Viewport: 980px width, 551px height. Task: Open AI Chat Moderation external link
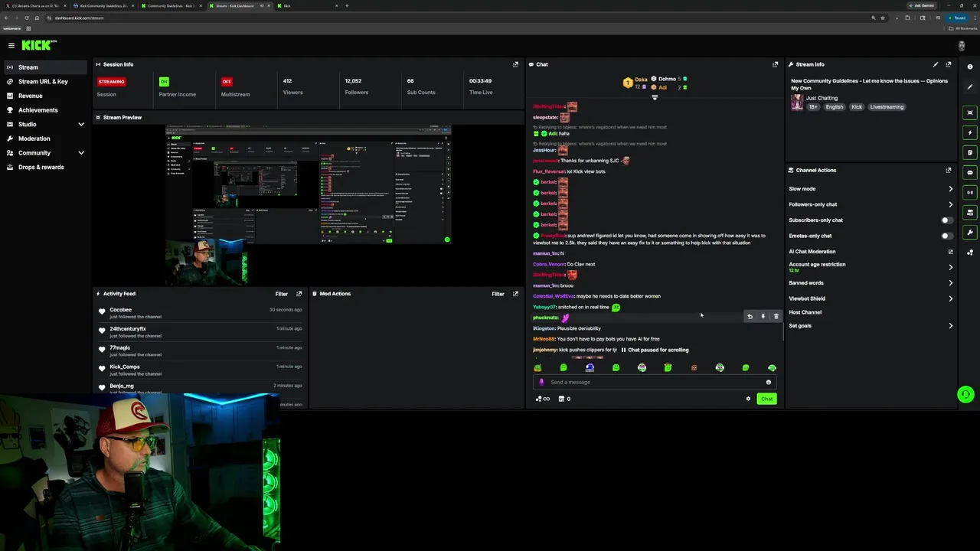tap(951, 252)
